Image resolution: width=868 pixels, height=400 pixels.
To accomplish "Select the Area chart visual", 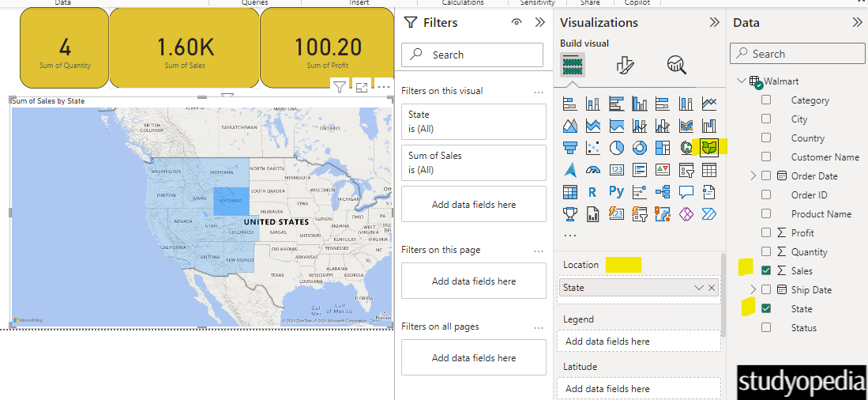I will click(x=569, y=126).
